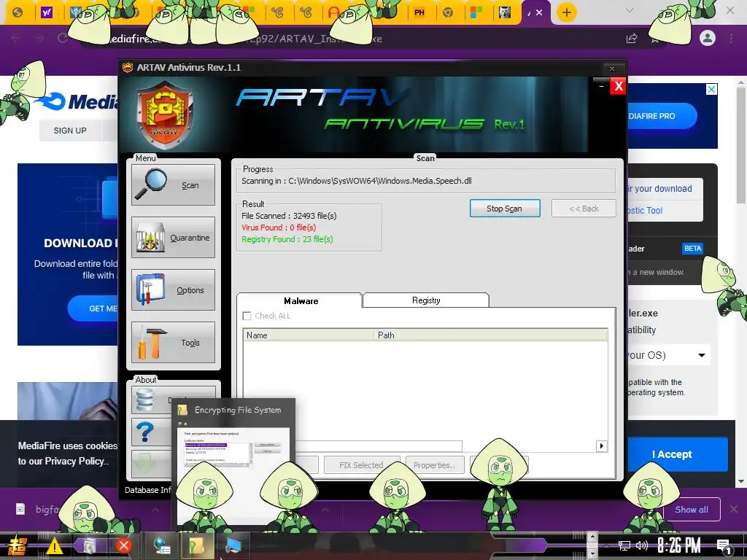
Task: Open the PH browser tab
Action: click(419, 12)
